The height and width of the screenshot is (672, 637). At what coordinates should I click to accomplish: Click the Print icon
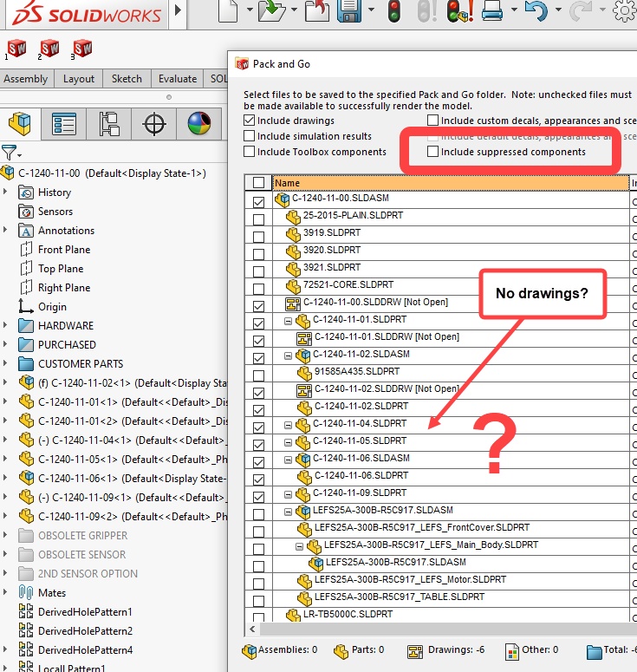pyautogui.click(x=492, y=10)
